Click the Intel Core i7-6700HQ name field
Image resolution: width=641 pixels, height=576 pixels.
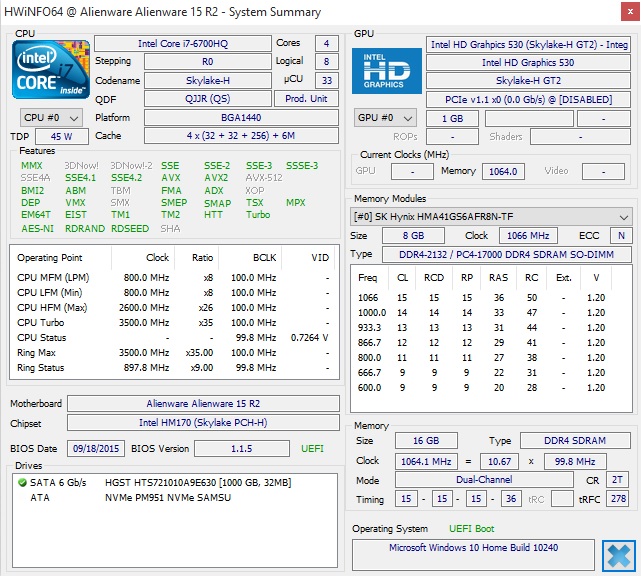click(183, 44)
